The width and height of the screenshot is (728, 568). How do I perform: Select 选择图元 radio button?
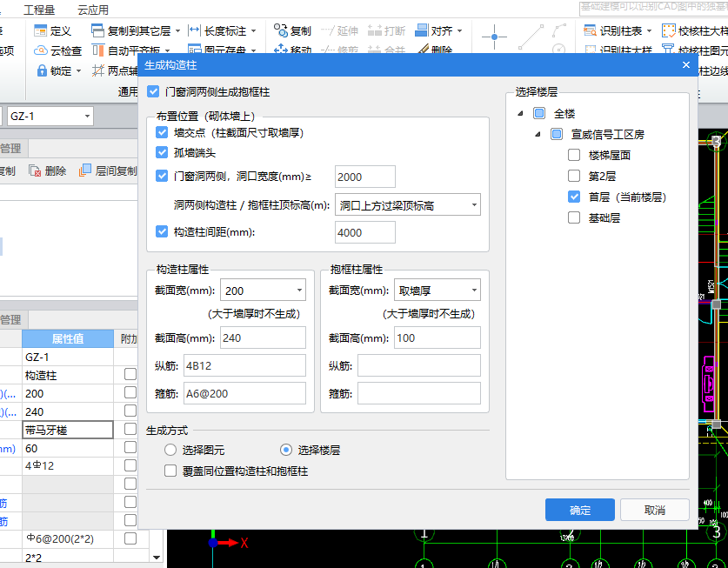pos(170,450)
